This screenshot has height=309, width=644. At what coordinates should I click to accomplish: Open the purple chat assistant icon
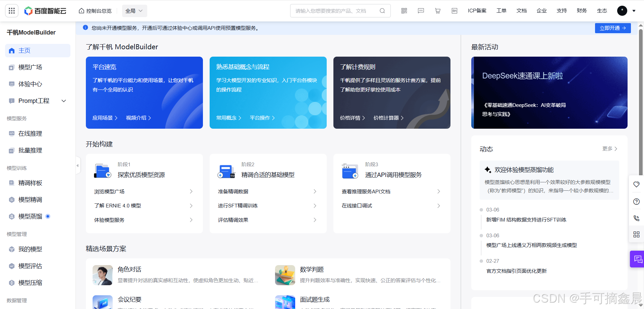coord(638,259)
